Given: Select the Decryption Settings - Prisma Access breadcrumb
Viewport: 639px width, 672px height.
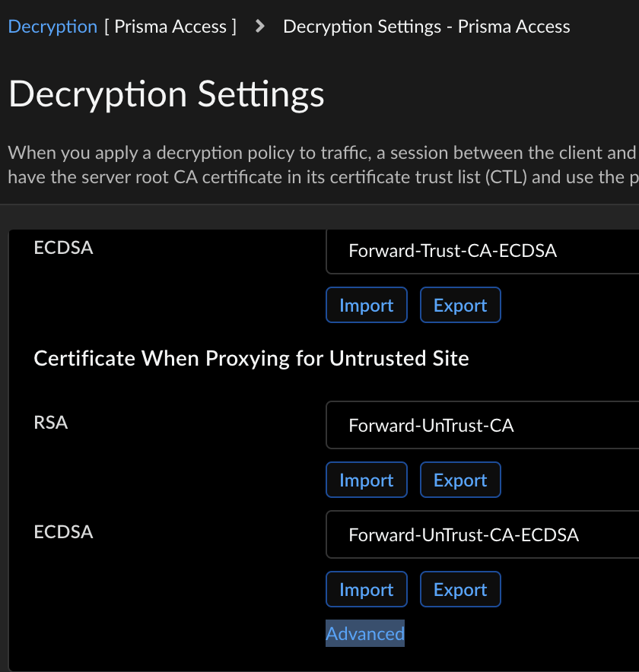Looking at the screenshot, I should [426, 27].
